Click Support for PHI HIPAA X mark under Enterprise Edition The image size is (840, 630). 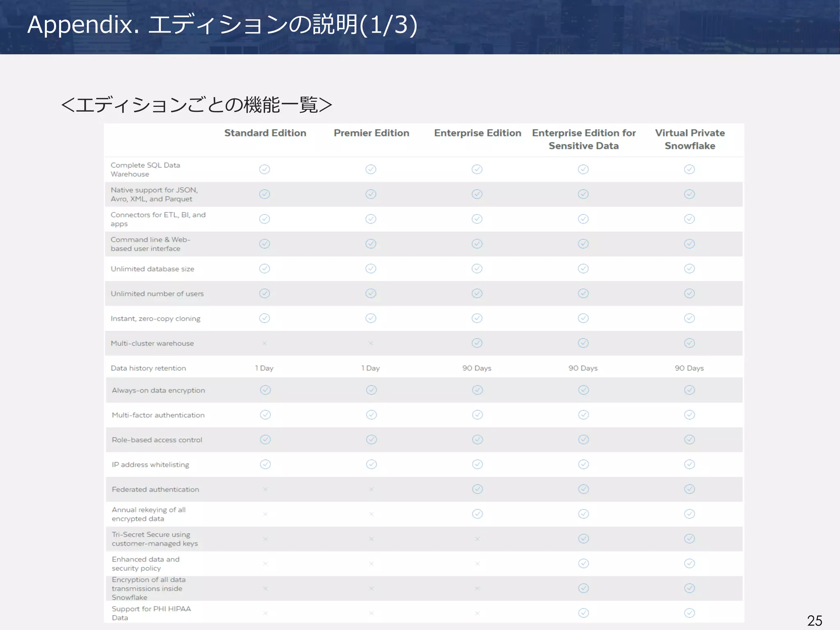(x=477, y=613)
